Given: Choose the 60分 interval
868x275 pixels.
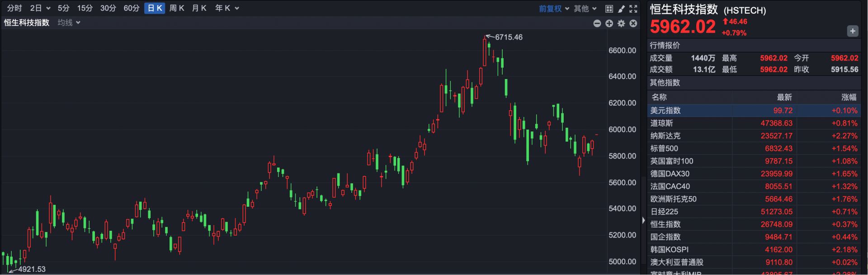Looking at the screenshot, I should pos(132,8).
